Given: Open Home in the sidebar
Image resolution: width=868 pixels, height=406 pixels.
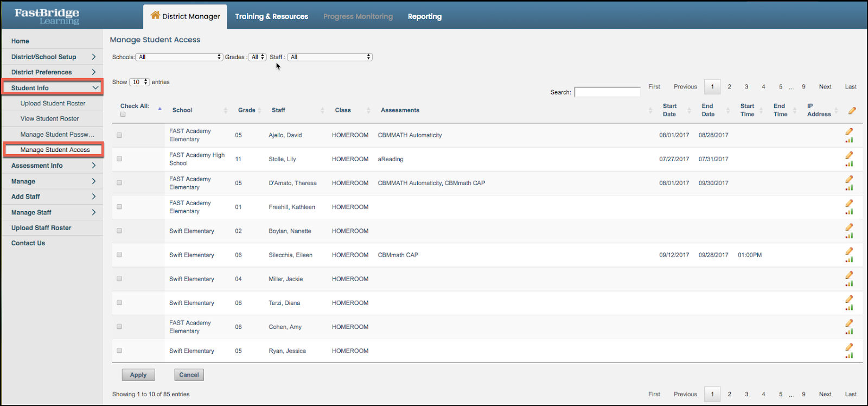Looking at the screenshot, I should [x=21, y=41].
